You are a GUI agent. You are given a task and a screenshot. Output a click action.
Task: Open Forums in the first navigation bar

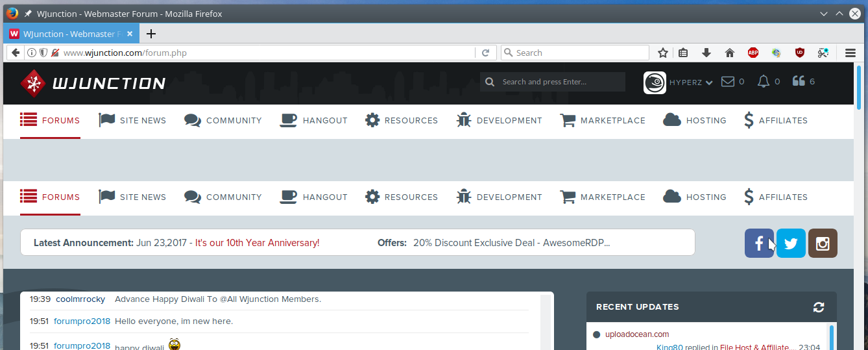[50, 120]
